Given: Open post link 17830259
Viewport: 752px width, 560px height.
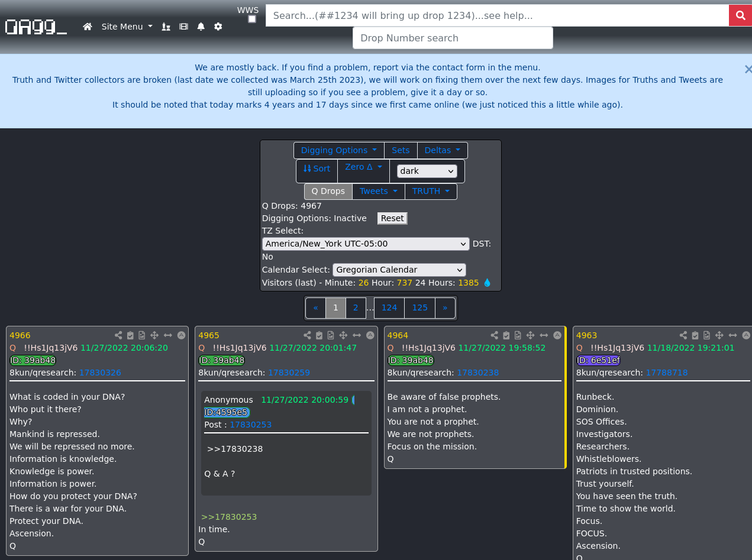Looking at the screenshot, I should pyautogui.click(x=289, y=373).
